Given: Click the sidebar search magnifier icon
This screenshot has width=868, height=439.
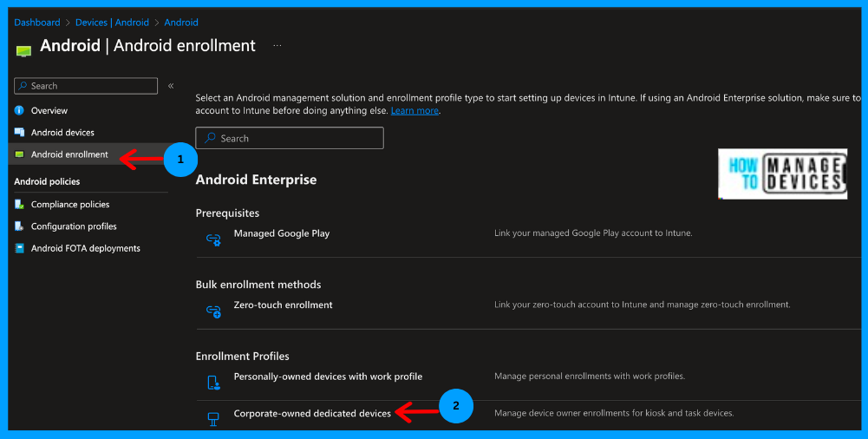Looking at the screenshot, I should (23, 86).
